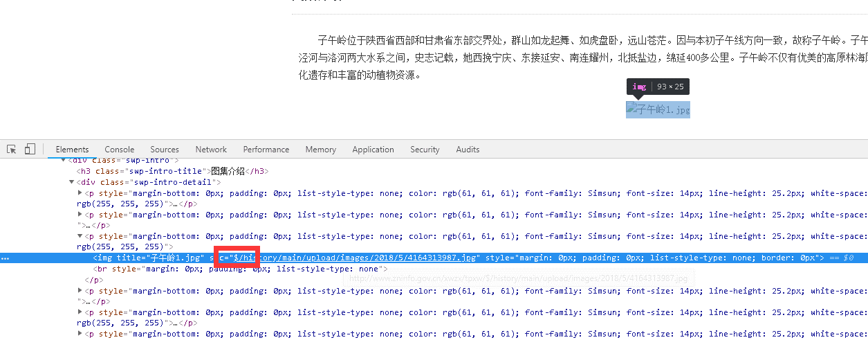Image resolution: width=868 pixels, height=340 pixels.
Task: Select the Performance tab
Action: [x=266, y=150]
